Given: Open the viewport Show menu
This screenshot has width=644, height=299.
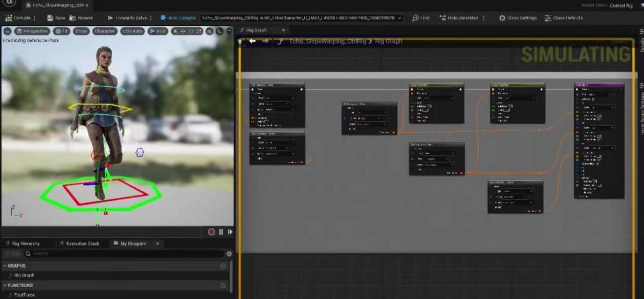Looking at the screenshot, I should tap(82, 31).
